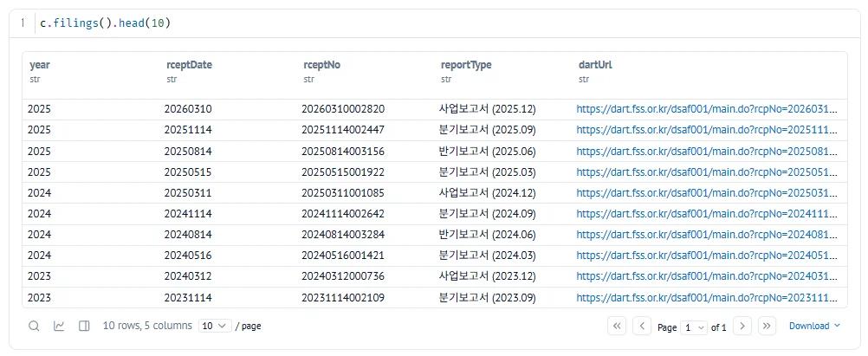Select rceptDate cell 20251114
Screen dimensions: 868x356
(x=188, y=130)
